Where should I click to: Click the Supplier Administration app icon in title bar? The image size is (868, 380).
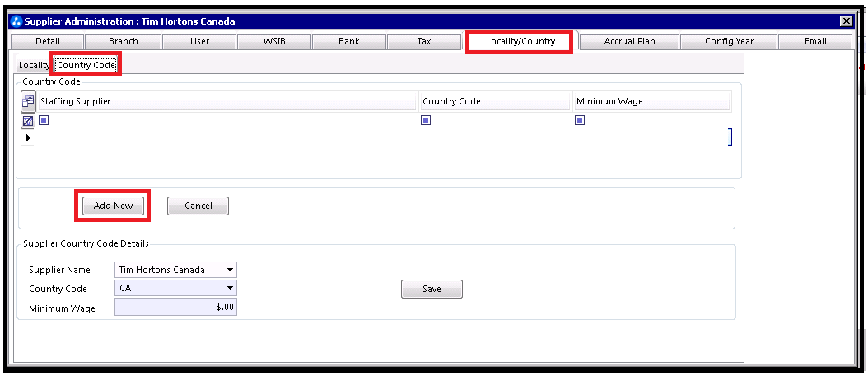[16, 21]
